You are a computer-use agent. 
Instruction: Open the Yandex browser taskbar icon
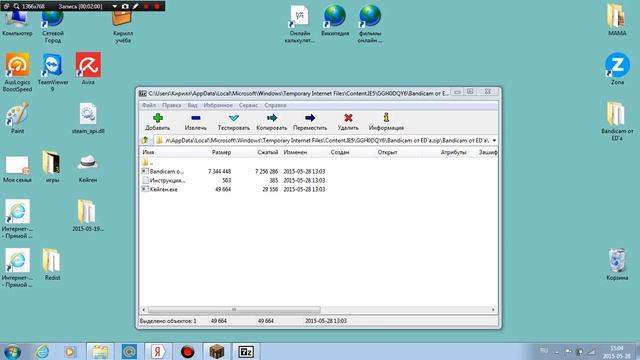pyautogui.click(x=158, y=351)
